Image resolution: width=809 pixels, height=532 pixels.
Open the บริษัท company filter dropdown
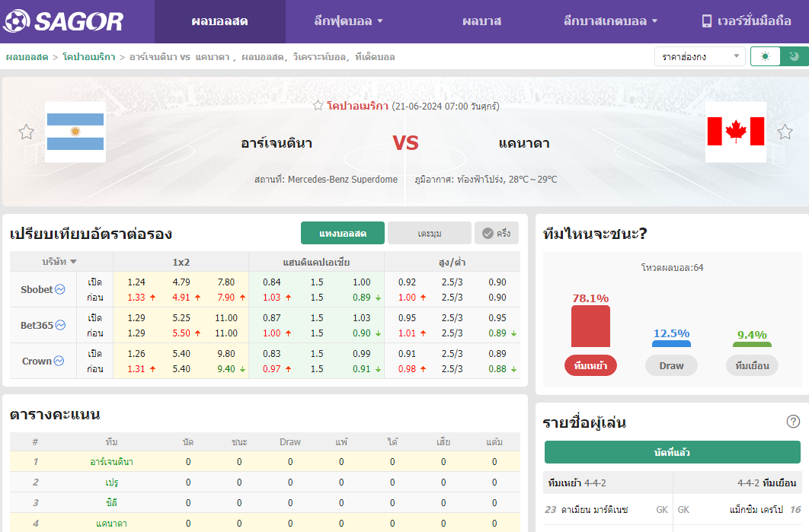click(59, 262)
